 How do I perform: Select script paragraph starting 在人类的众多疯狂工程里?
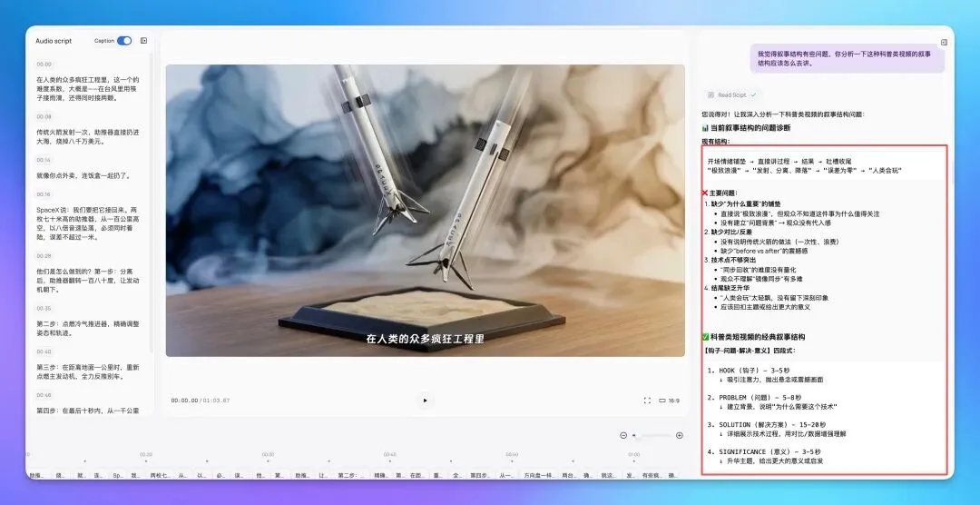pyautogui.click(x=88, y=89)
